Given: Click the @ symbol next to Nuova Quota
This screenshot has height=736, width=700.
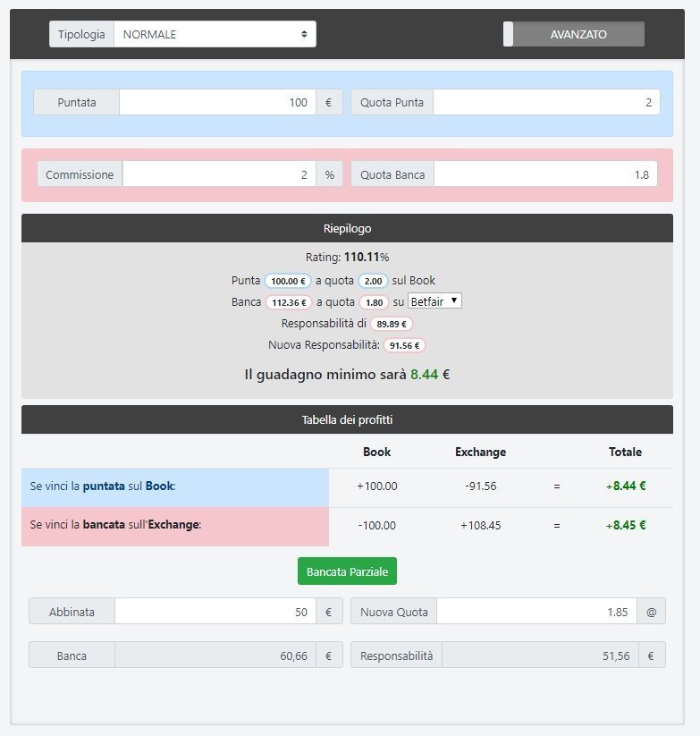Looking at the screenshot, I should point(651,612).
